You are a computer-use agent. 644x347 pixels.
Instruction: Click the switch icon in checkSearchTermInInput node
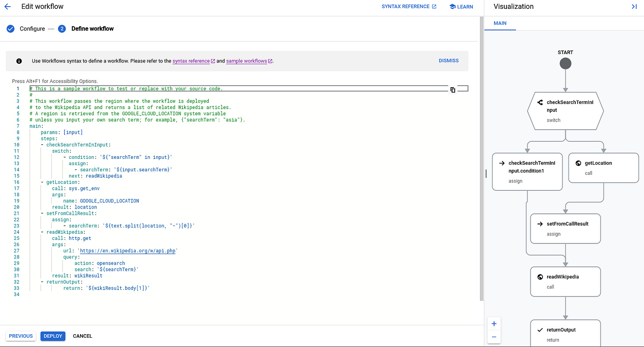[540, 102]
